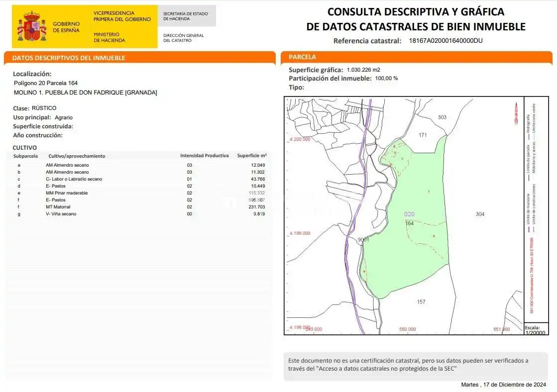Click surface value 9.819

coord(259,214)
